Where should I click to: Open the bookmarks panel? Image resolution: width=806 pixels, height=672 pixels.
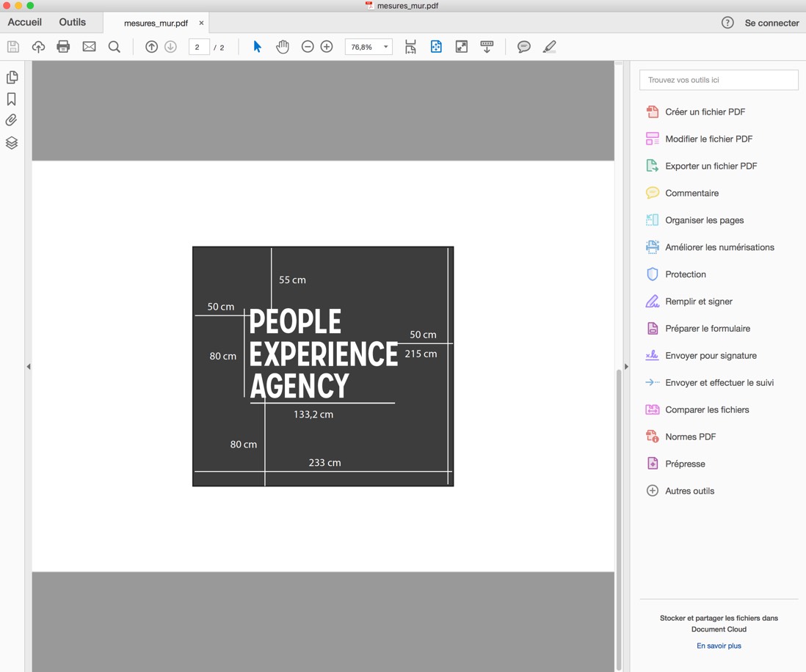coord(11,98)
